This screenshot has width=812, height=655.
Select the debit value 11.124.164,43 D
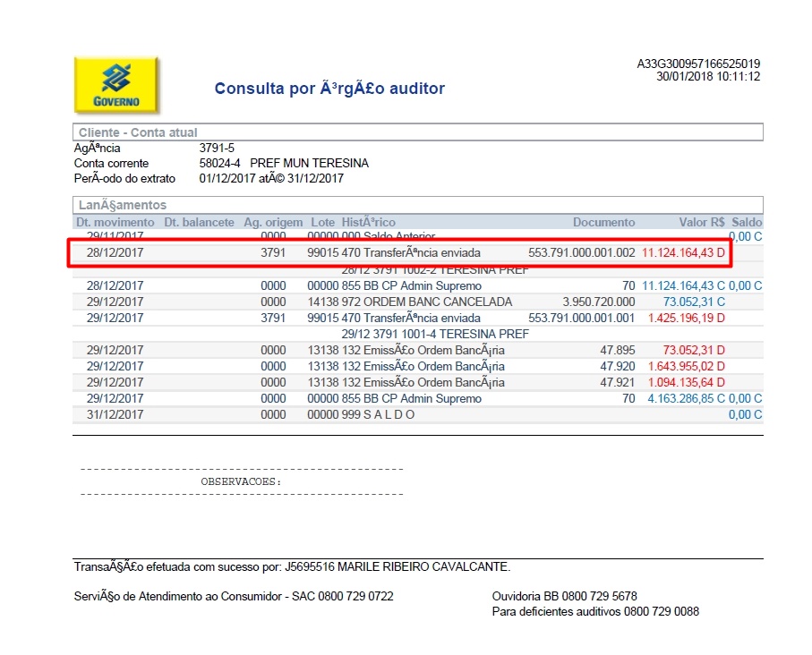click(683, 252)
